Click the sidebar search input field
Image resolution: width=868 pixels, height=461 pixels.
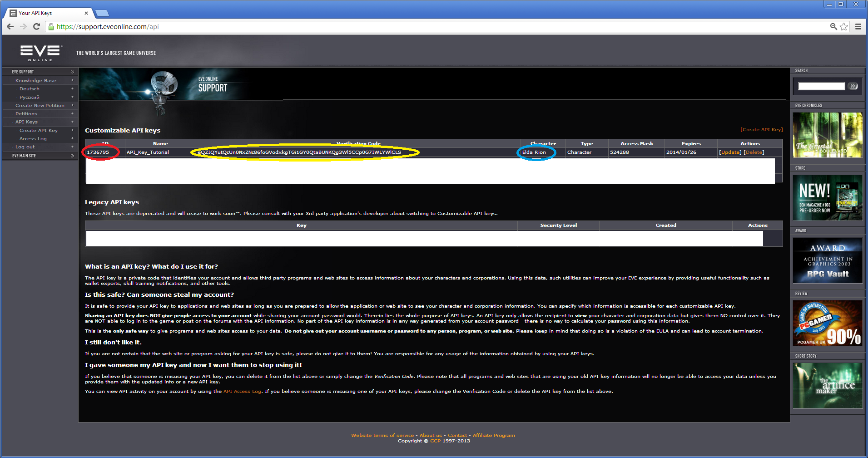[x=822, y=86]
